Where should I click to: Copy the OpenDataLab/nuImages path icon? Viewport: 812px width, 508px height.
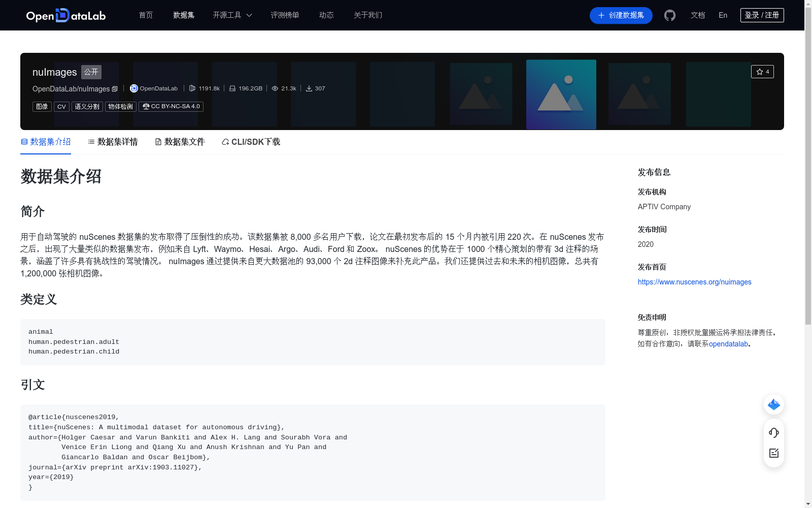(115, 89)
